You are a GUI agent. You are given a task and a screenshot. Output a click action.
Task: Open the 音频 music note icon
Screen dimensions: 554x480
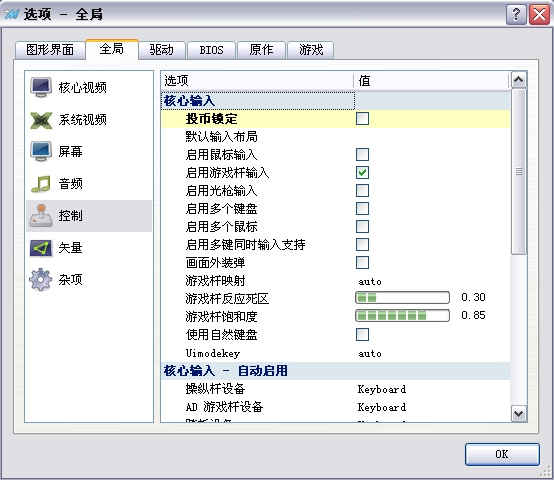41,184
